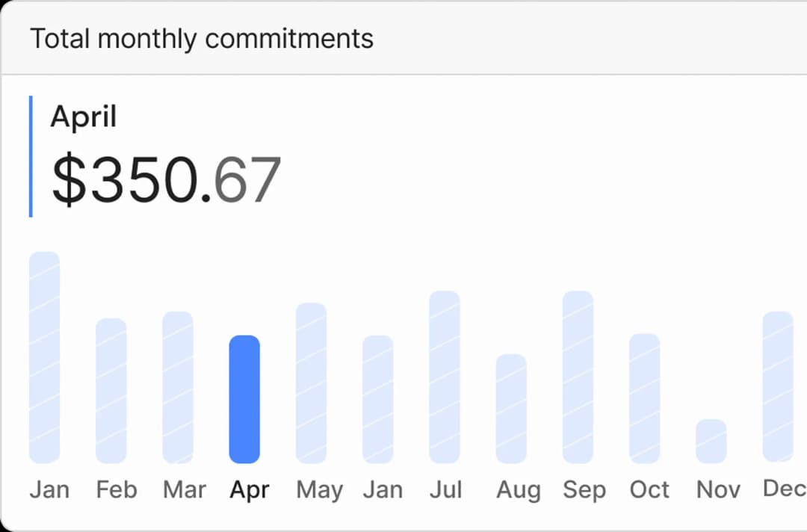The width and height of the screenshot is (807, 532).
Task: Click the Jan axis label
Action: coord(49,489)
